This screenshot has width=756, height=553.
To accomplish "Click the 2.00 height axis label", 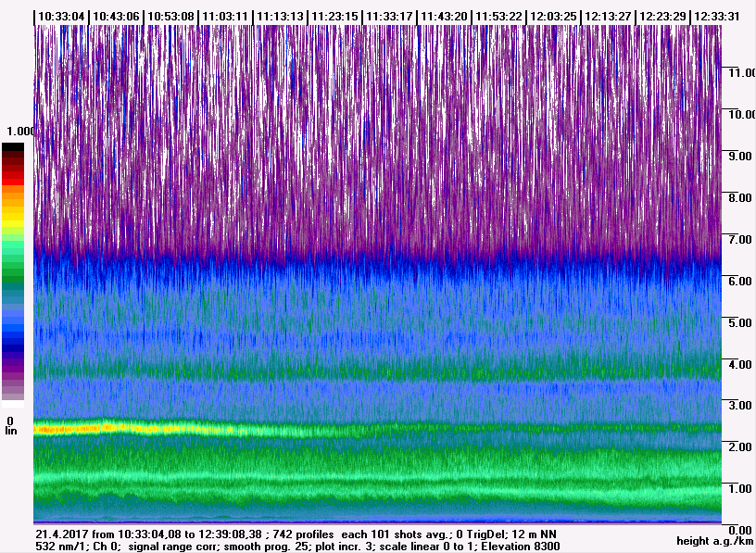I will coord(740,446).
